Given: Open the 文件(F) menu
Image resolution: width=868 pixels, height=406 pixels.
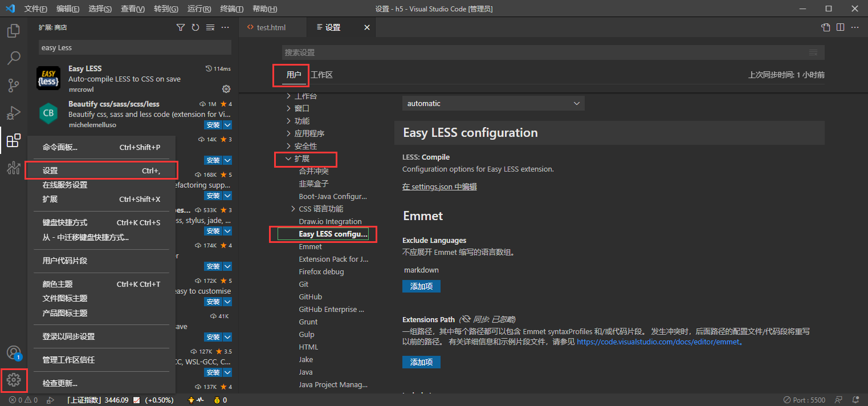Looking at the screenshot, I should tap(36, 9).
